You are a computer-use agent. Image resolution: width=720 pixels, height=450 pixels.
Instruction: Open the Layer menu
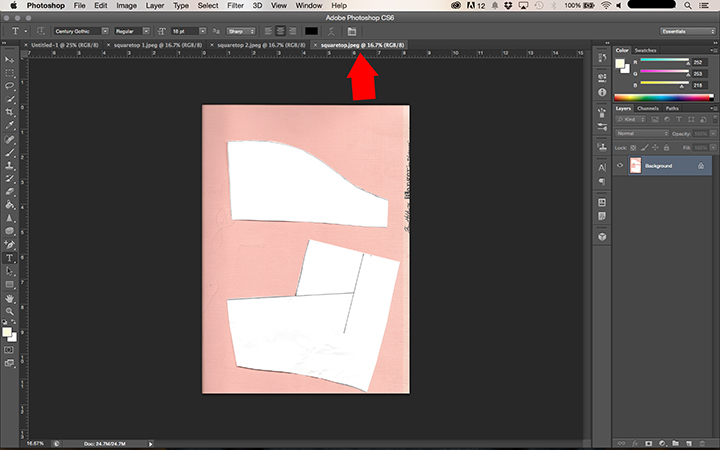coord(155,6)
